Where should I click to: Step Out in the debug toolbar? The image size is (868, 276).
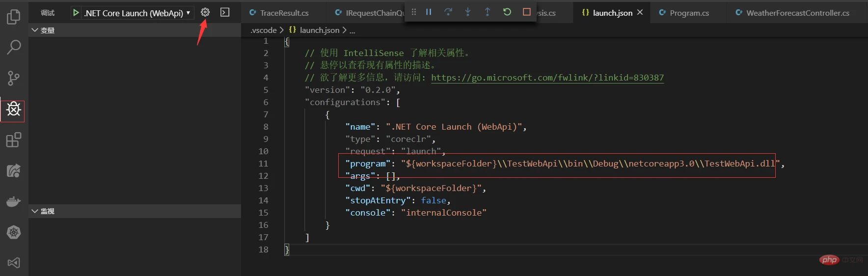click(488, 12)
